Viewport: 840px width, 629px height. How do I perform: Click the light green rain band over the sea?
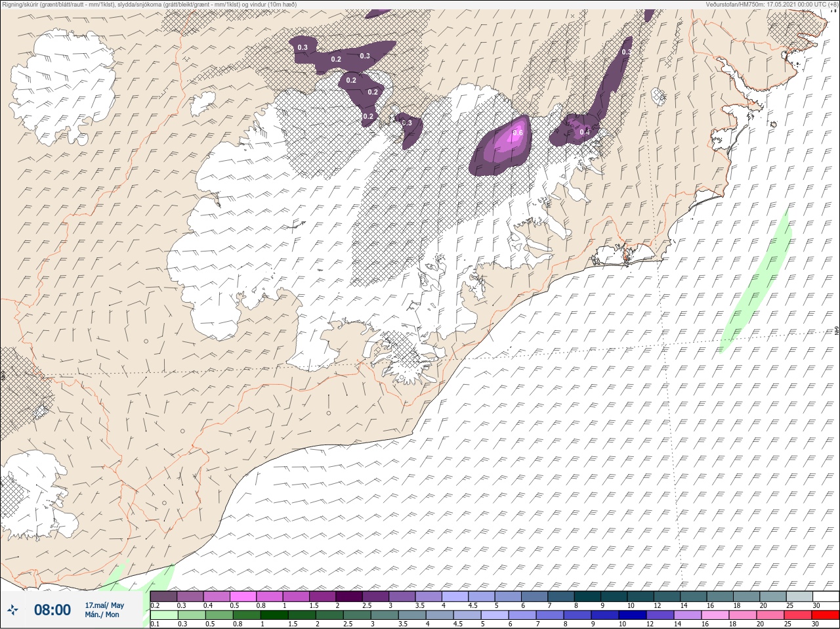757,282
